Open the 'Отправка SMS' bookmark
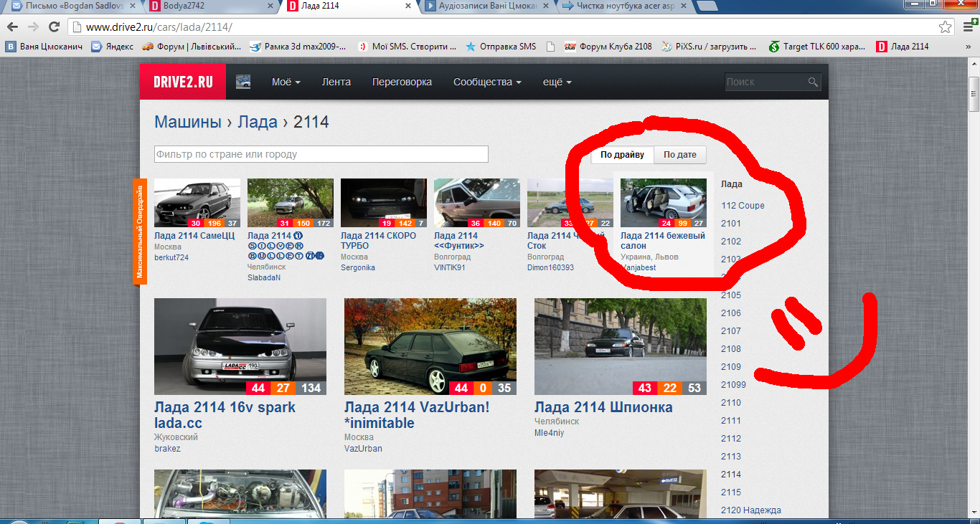The height and width of the screenshot is (524, 980). click(501, 47)
